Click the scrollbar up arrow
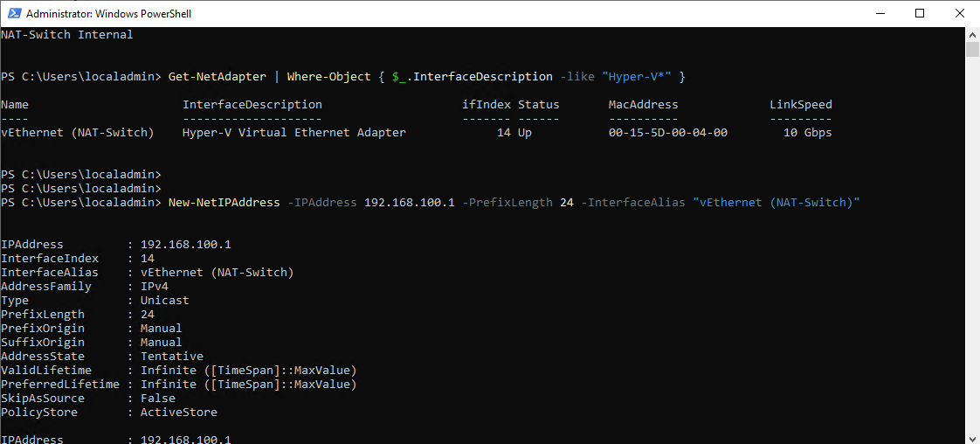 (972, 33)
